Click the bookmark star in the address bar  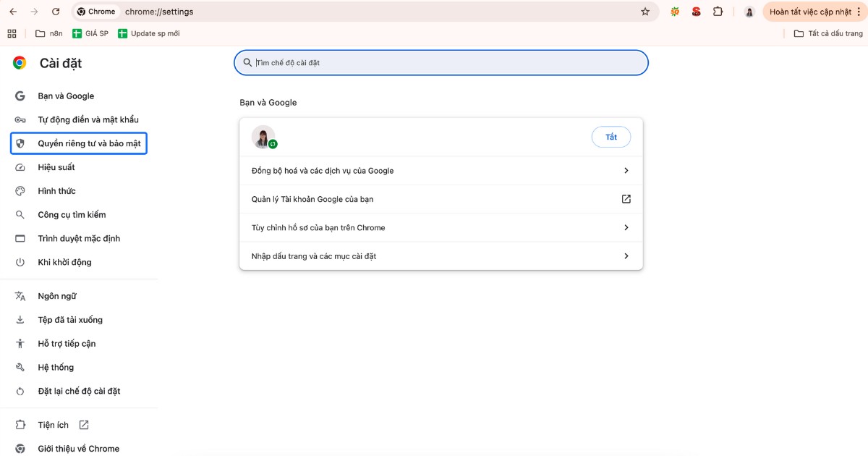(645, 12)
